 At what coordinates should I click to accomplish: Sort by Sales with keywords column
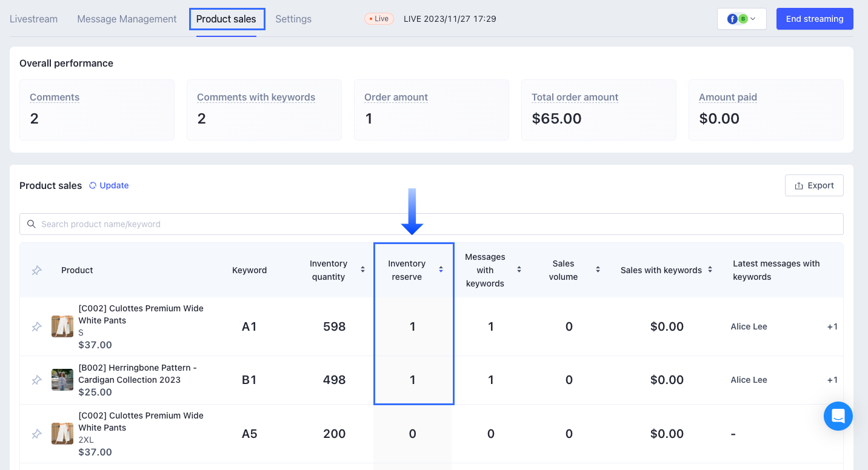click(x=710, y=270)
